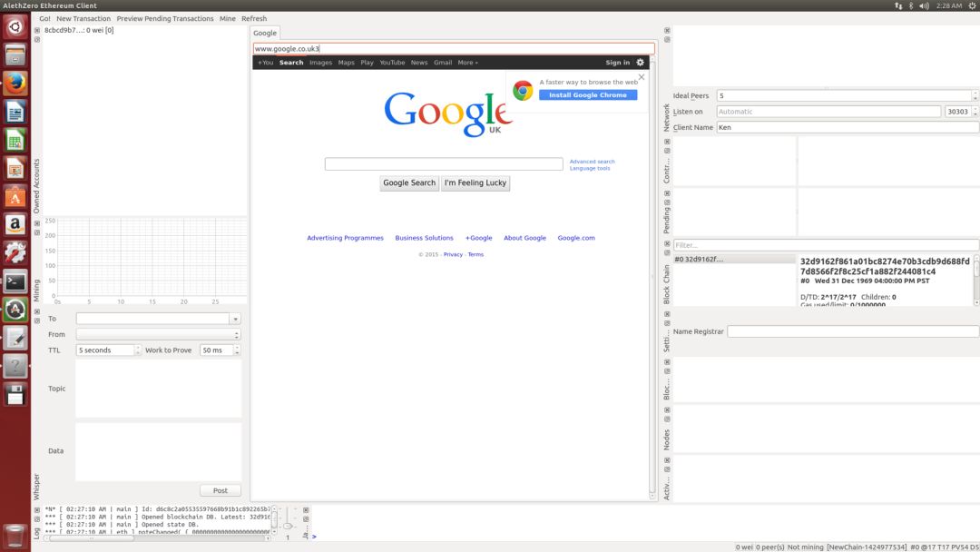Click the Post button in Whisper
This screenshot has width=980, height=552.
pos(220,491)
